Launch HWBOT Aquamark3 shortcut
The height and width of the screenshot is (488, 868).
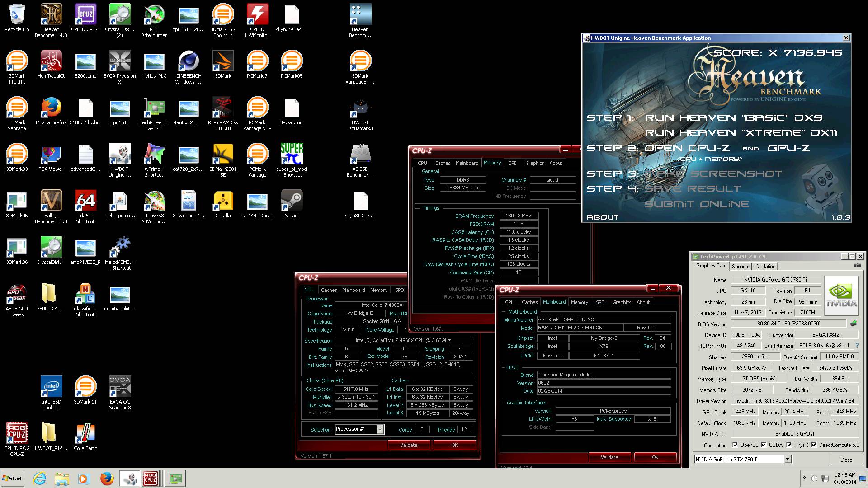[x=360, y=113]
